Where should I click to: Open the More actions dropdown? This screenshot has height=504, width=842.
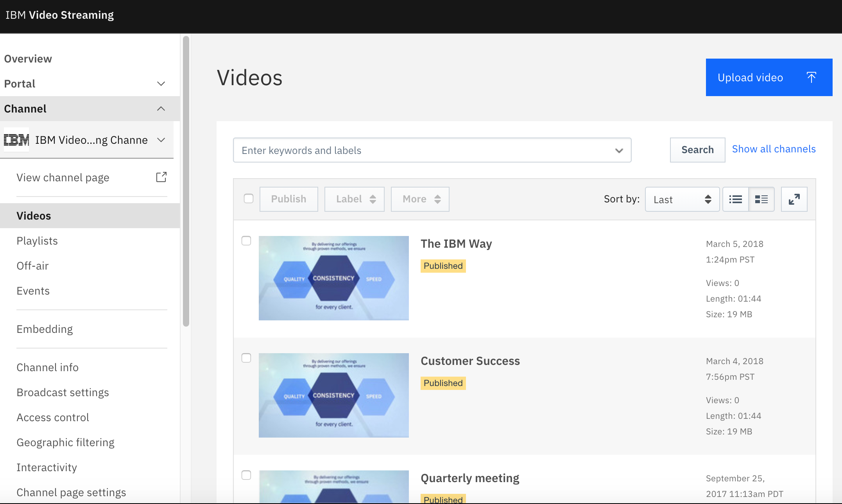(x=420, y=199)
